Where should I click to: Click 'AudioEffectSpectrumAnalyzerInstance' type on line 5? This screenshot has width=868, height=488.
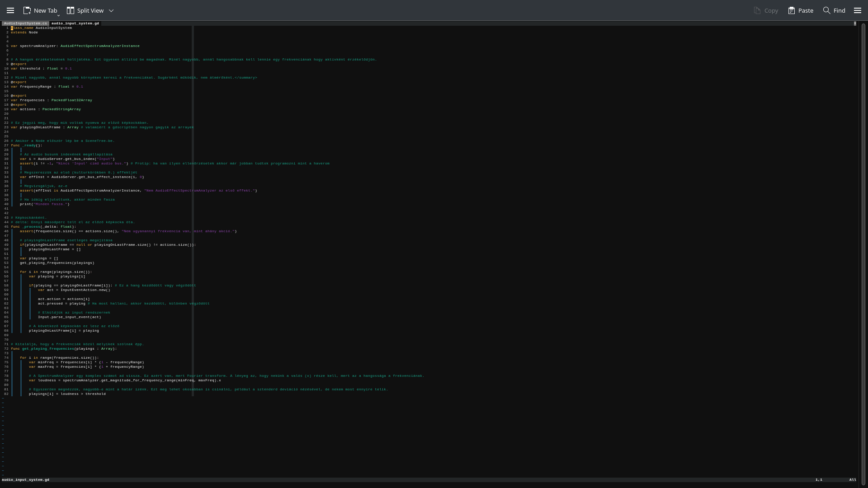click(x=100, y=46)
